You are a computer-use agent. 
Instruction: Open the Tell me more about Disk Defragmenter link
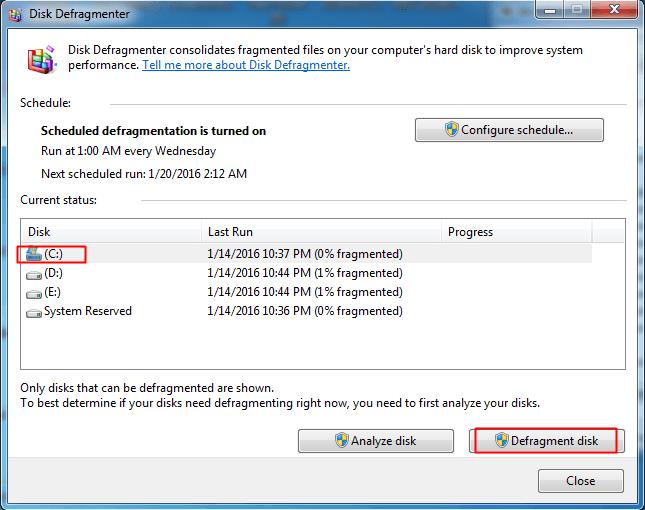coord(246,65)
